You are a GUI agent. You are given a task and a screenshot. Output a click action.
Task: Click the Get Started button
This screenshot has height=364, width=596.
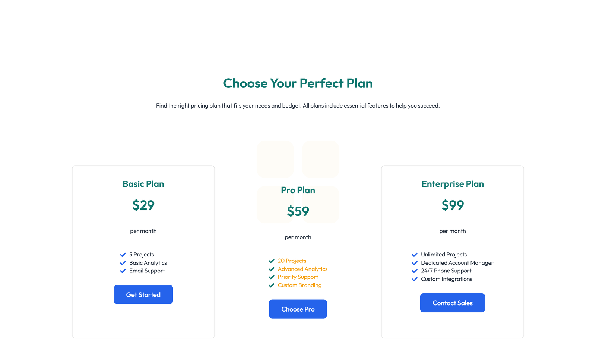click(143, 294)
